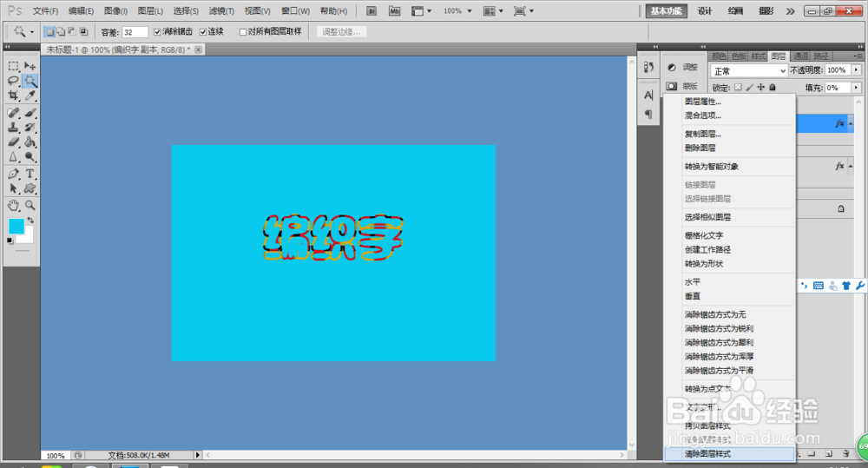Select the Clone Stamp tool
Image resolution: width=868 pixels, height=468 pixels.
click(x=13, y=128)
